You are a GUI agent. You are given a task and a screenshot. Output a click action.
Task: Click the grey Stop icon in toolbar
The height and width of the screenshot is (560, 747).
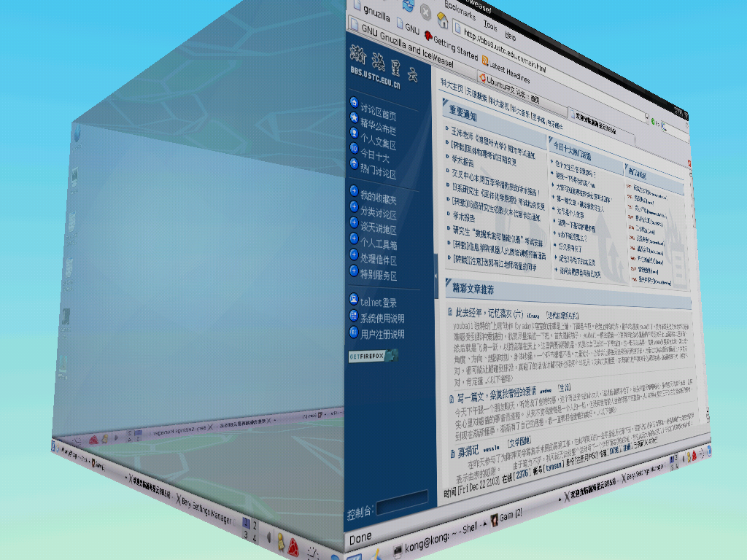coord(425,13)
